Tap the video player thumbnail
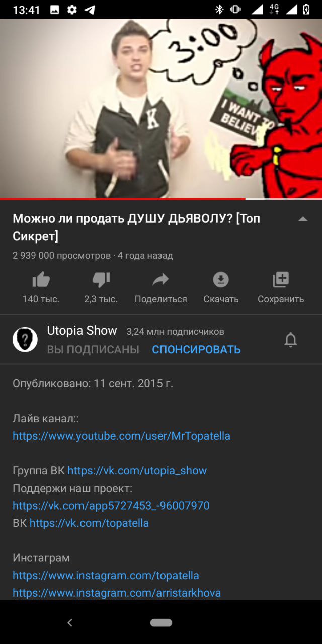The width and height of the screenshot is (322, 644). coord(161,109)
